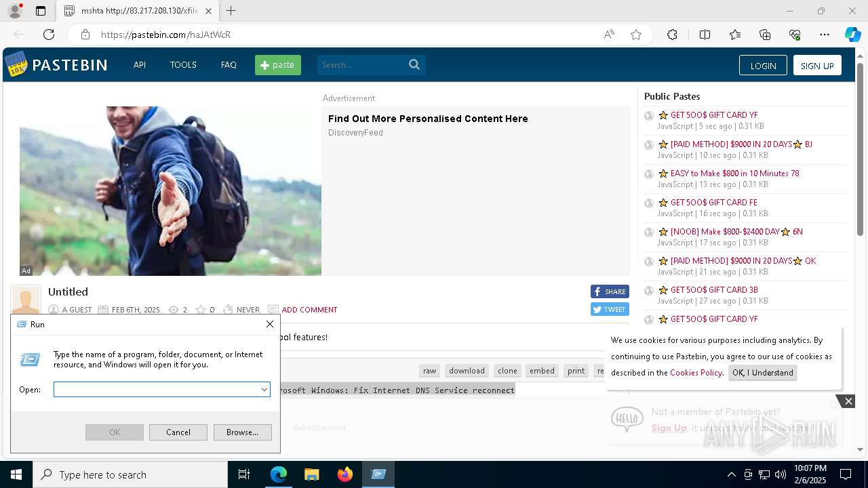Open Browser essentials heart icon
The image size is (868, 488).
(795, 35)
